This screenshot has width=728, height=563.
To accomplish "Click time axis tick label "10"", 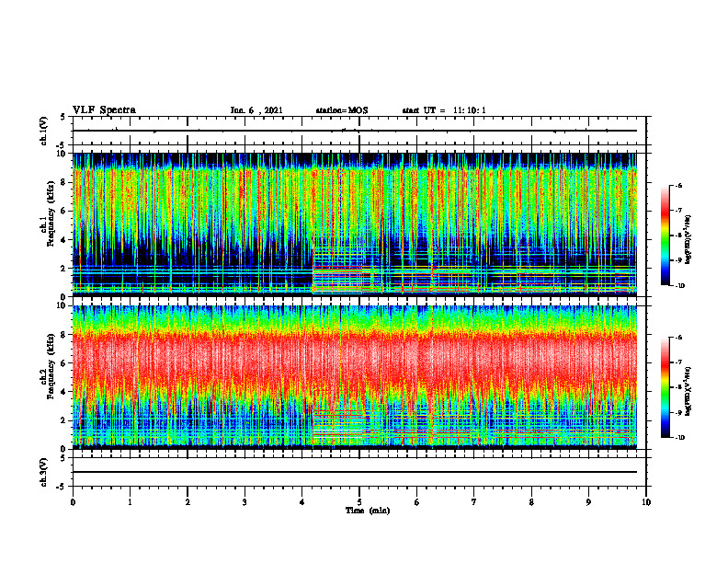I will tap(646, 502).
